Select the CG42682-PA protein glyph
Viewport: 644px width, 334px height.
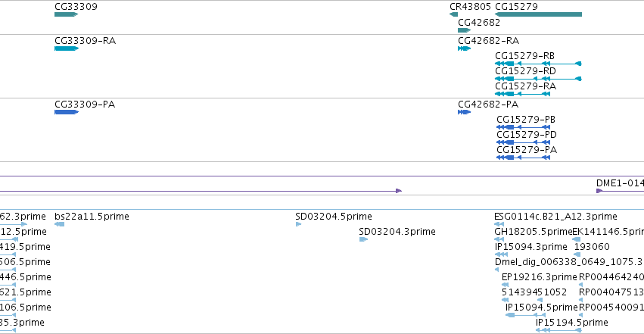coord(465,112)
